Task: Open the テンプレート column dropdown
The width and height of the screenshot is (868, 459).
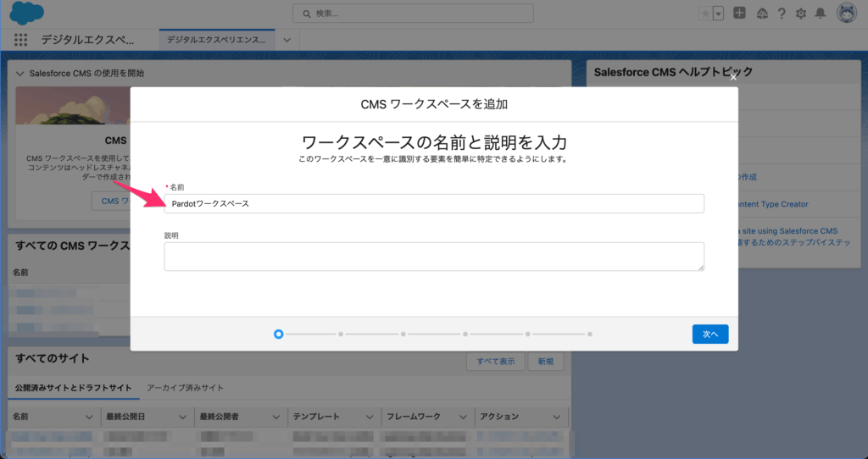Action: (370, 417)
